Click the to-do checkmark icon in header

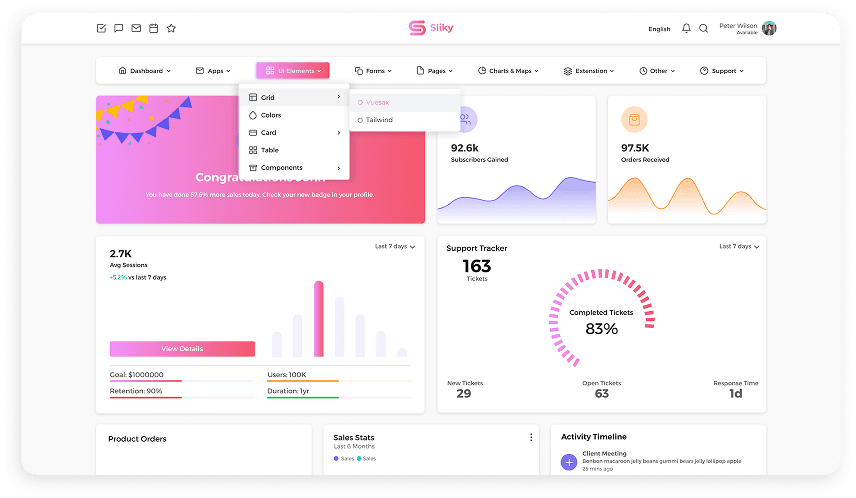point(101,28)
